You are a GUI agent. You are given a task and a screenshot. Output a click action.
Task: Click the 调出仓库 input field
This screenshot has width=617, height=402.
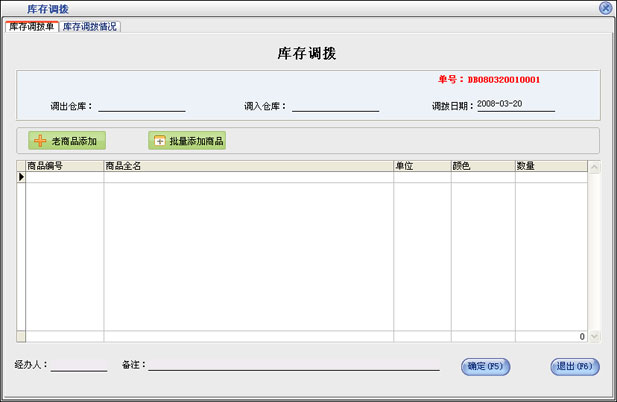(141, 104)
